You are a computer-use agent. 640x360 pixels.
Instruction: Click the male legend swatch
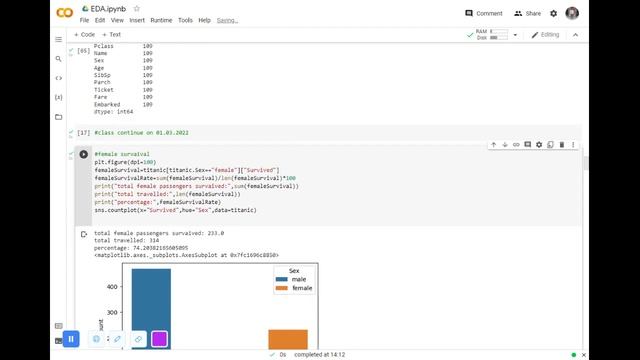282,280
